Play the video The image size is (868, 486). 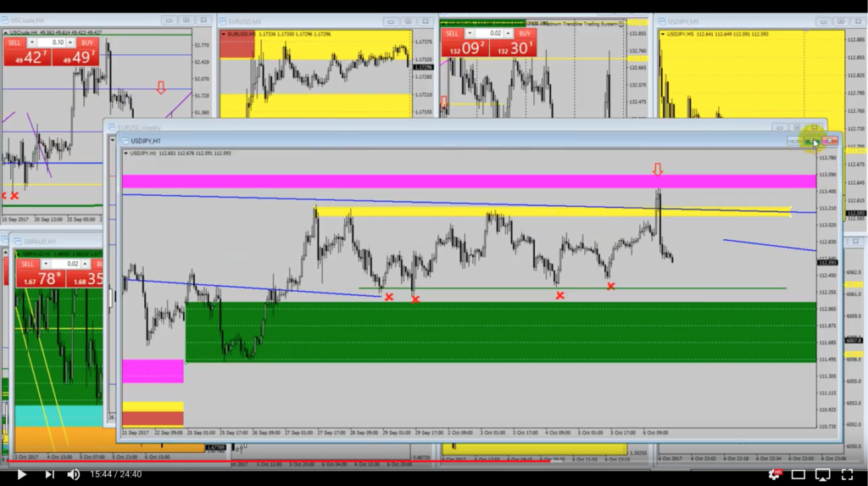21,474
